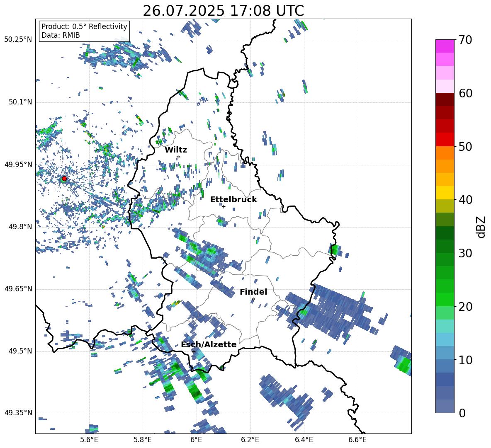The width and height of the screenshot is (491, 448).
Task: Click the dark green band near 35 dBZ
Action: click(445, 233)
